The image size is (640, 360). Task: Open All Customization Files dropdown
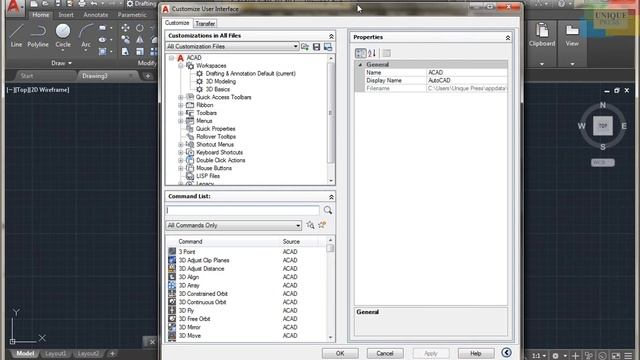[232, 47]
